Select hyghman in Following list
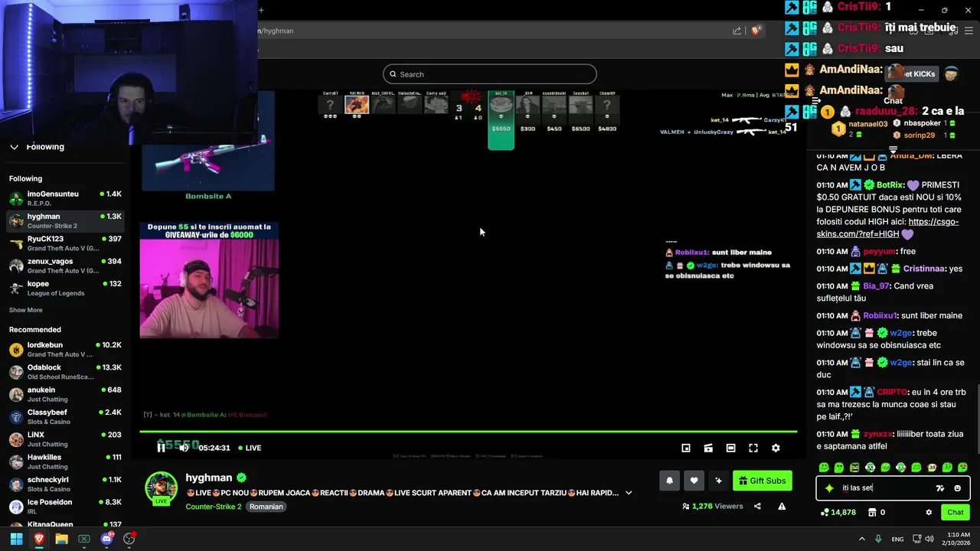Screen dimensions: 980x551 tap(65, 221)
